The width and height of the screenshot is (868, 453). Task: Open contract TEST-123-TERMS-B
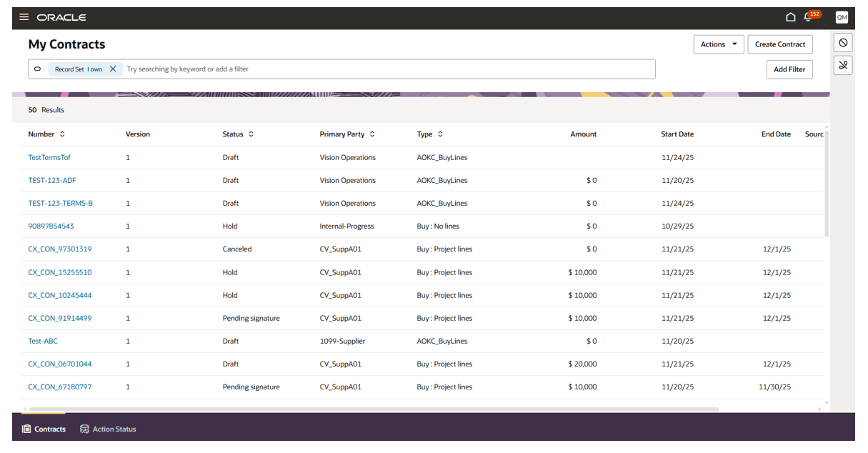[x=61, y=203]
